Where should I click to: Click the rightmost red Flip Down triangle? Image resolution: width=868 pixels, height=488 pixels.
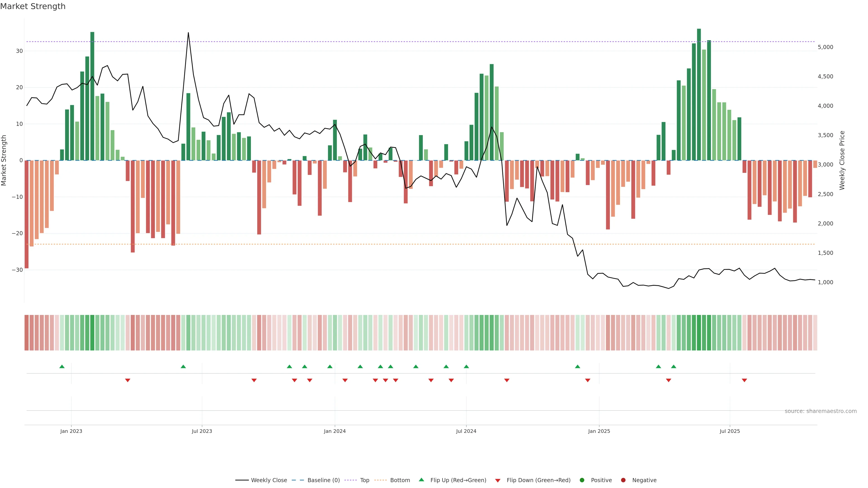744,380
